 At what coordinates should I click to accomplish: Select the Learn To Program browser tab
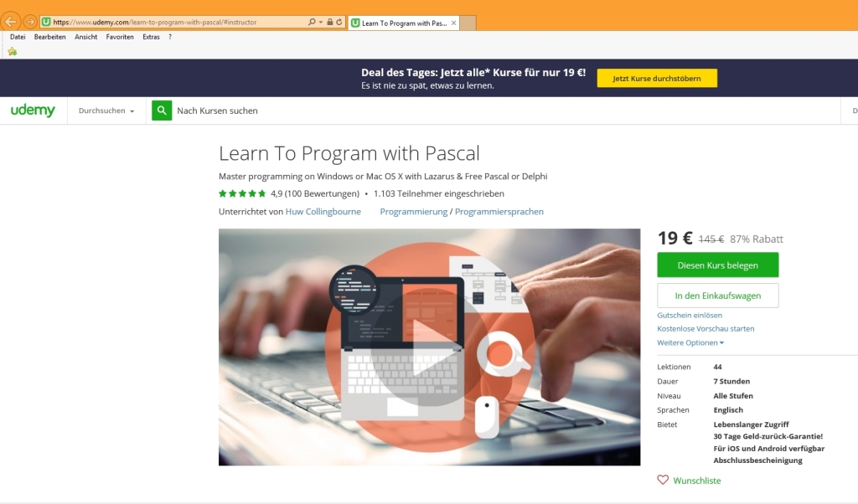[404, 23]
